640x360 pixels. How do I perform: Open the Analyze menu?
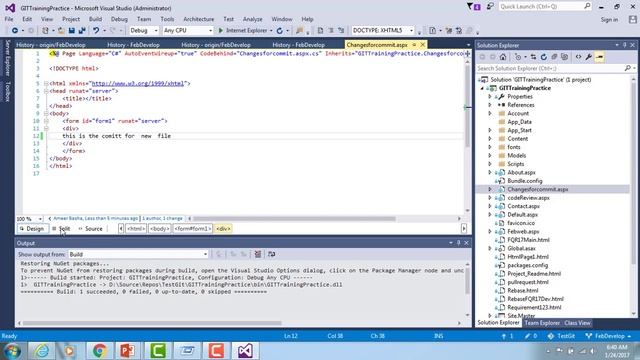(253, 19)
